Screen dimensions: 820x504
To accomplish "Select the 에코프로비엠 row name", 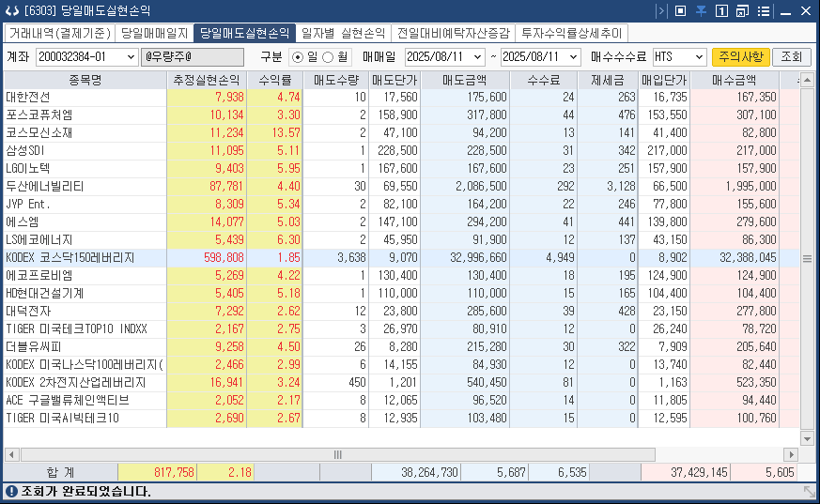I will click(x=39, y=275).
